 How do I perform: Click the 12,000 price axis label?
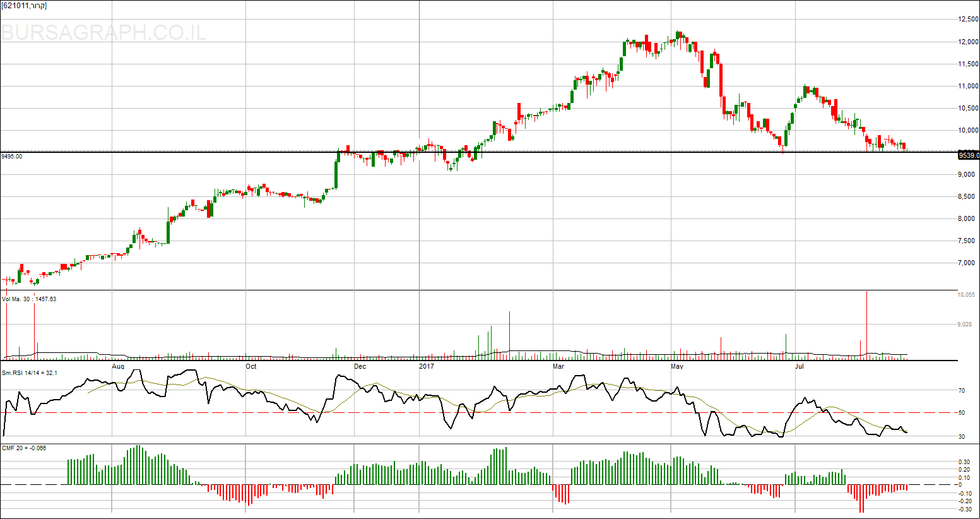[969, 42]
